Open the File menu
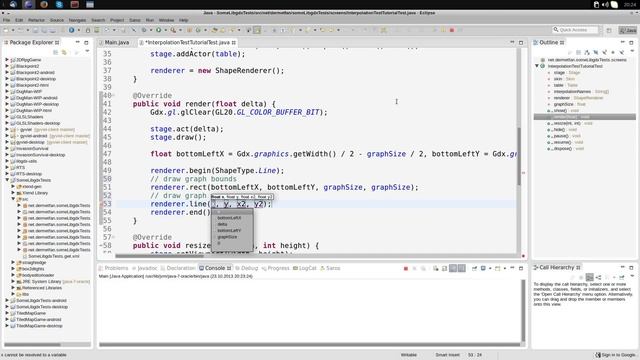 click(x=7, y=20)
